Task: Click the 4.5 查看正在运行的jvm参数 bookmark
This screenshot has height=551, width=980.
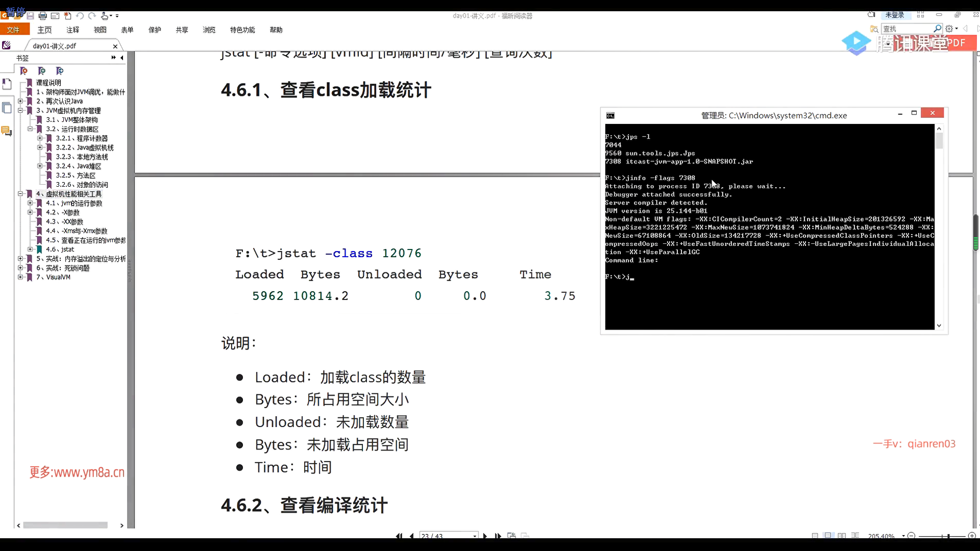Action: (85, 240)
